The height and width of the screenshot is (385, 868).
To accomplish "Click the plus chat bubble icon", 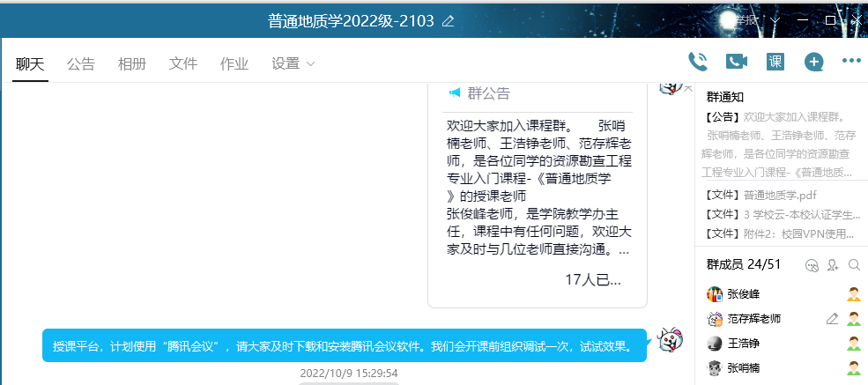I will 813,62.
